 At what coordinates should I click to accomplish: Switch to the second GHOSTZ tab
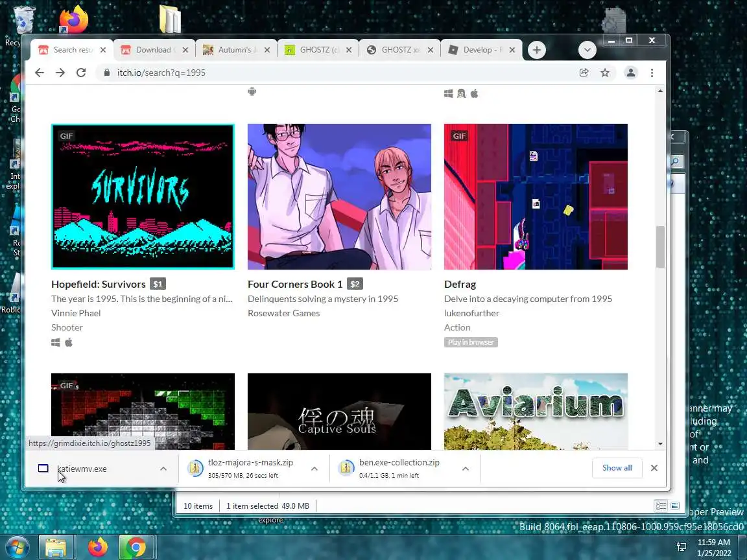coord(399,50)
